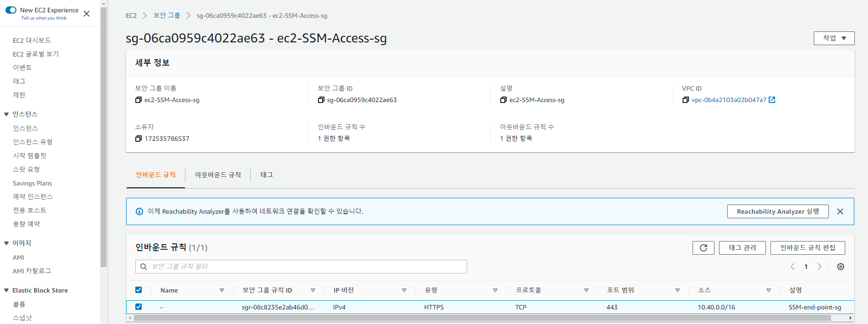Open 용량 예약 in sidebar
The image size is (868, 324).
[x=26, y=224]
